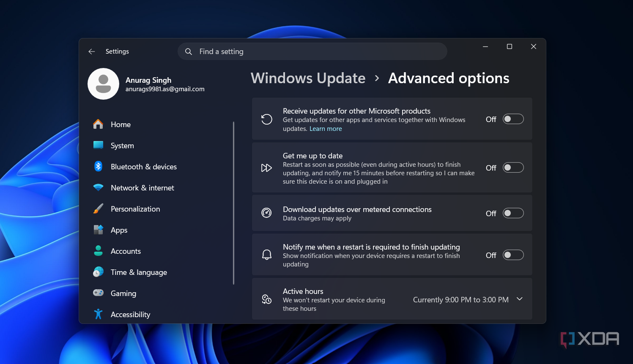Minimize the Settings window
Viewport: 633px width, 364px height.
click(x=485, y=46)
